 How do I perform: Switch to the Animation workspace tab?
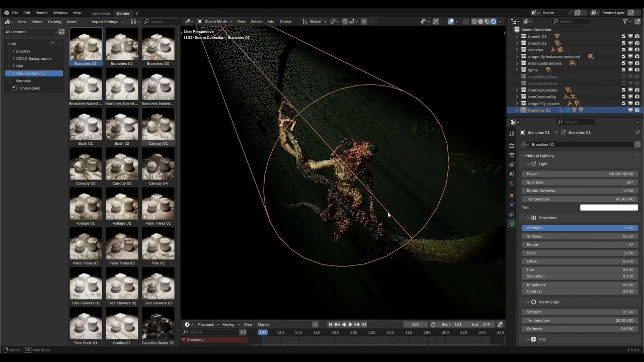[101, 14]
